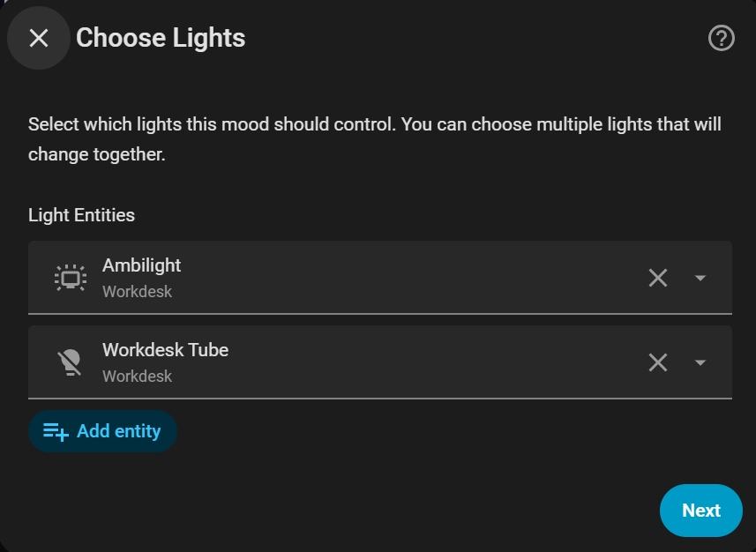
Task: Click the 'change together.' description text
Action: pyautogui.click(x=97, y=155)
